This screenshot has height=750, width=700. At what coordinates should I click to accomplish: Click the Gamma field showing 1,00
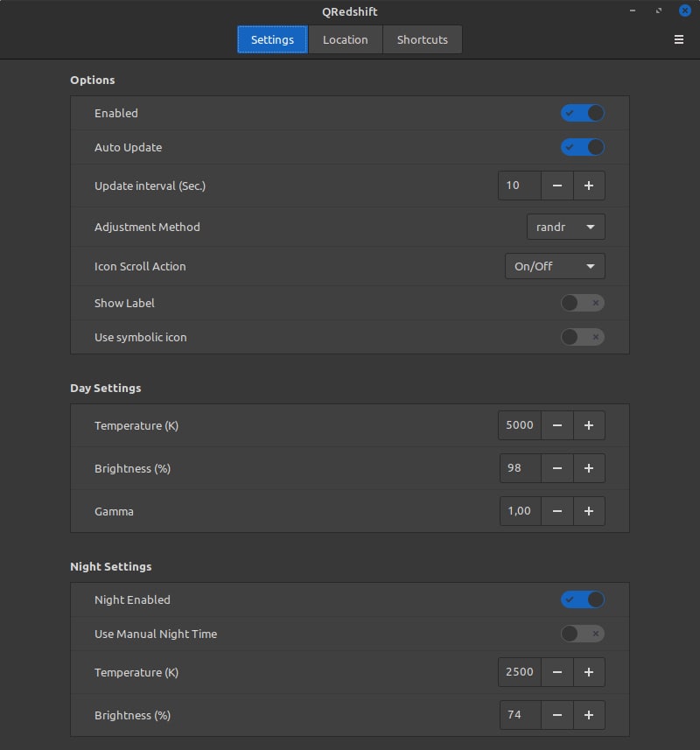(521, 511)
